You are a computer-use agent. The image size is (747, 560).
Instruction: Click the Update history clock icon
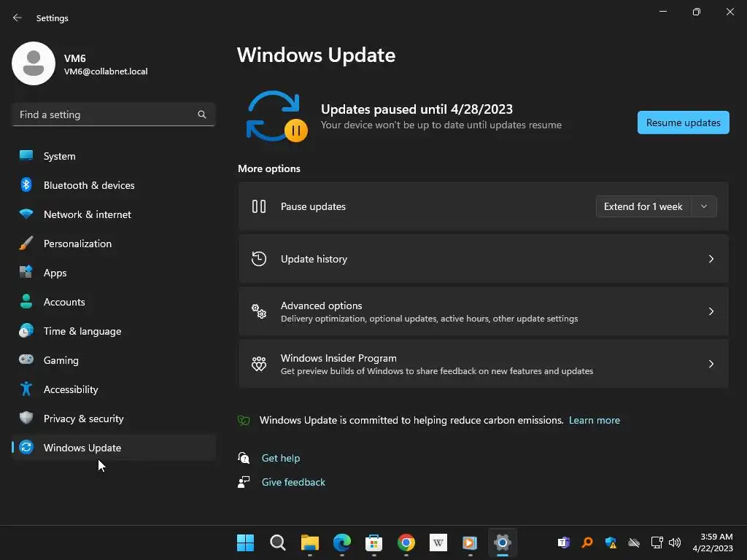click(259, 259)
